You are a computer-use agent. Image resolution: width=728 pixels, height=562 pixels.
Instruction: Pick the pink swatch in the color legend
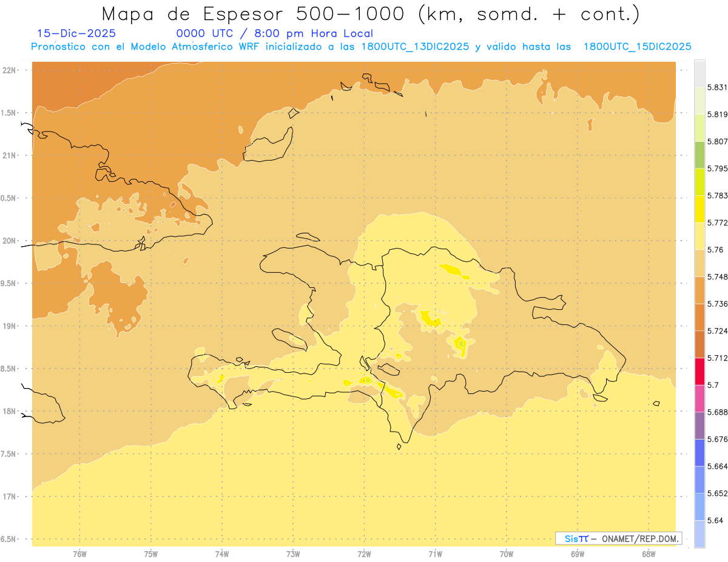[699, 398]
